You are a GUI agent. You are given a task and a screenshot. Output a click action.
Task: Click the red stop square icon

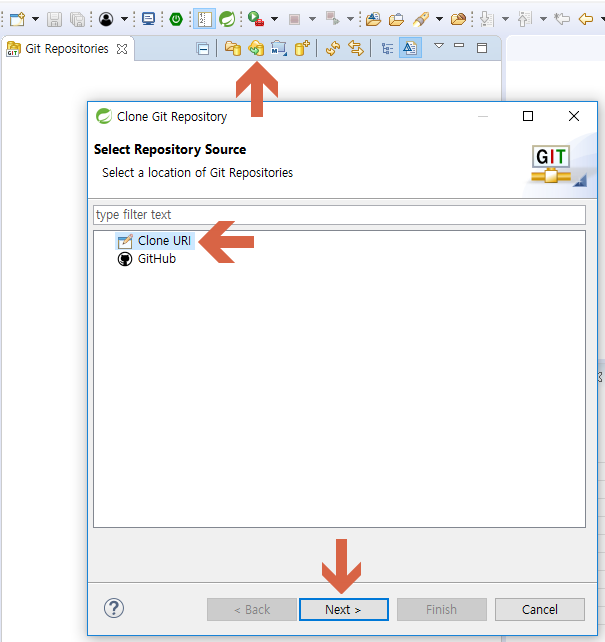pos(294,19)
